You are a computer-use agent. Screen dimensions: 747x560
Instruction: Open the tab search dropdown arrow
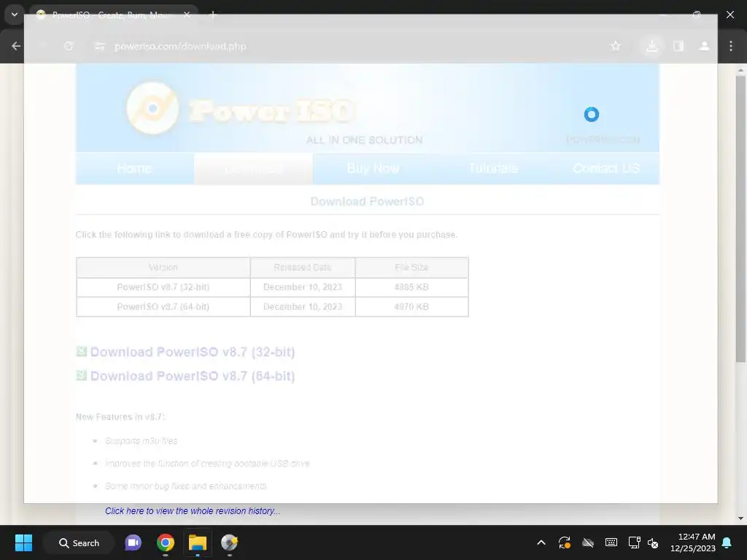[x=15, y=15]
